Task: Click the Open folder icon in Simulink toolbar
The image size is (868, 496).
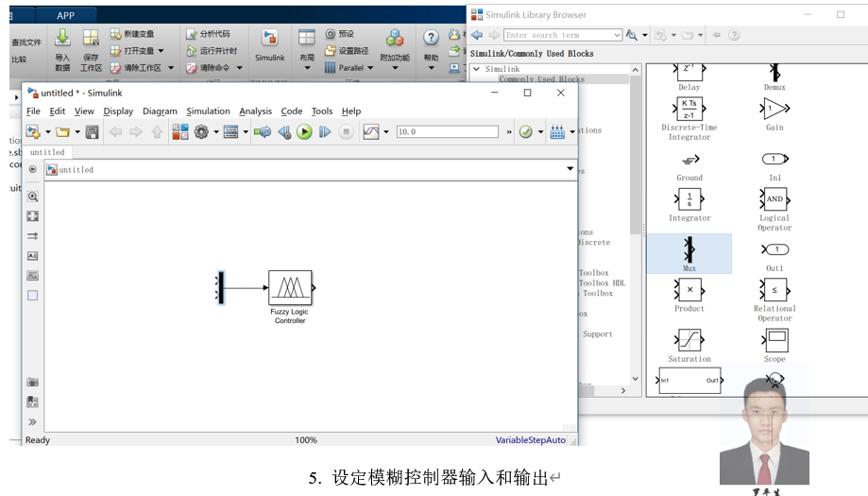Action: coord(62,131)
